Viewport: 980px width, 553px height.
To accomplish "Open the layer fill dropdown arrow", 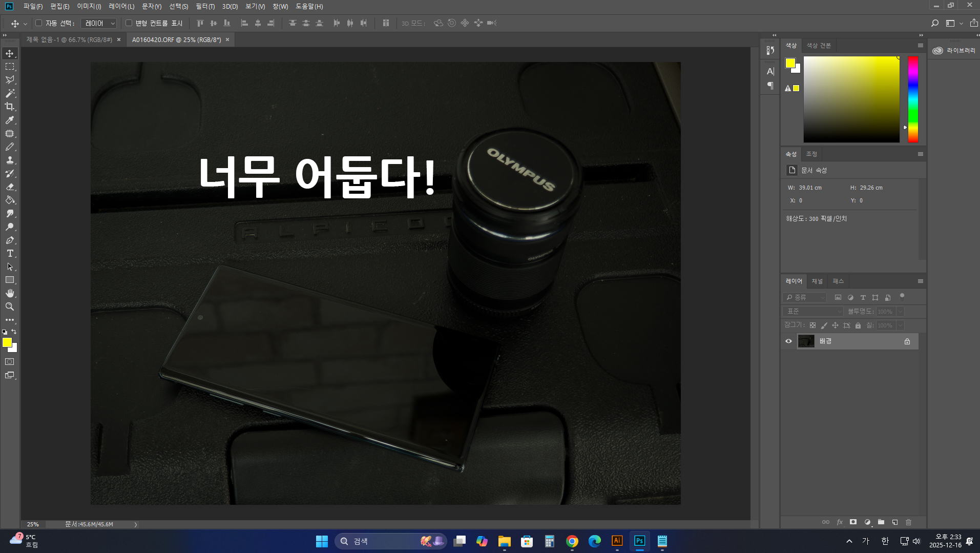I will tap(900, 325).
